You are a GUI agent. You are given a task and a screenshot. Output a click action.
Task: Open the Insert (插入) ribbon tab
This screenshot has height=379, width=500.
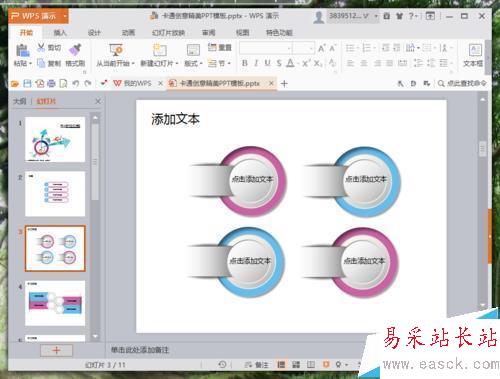click(x=60, y=33)
